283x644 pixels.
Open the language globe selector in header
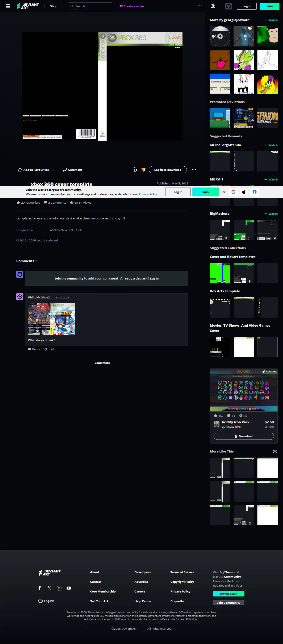click(213, 6)
